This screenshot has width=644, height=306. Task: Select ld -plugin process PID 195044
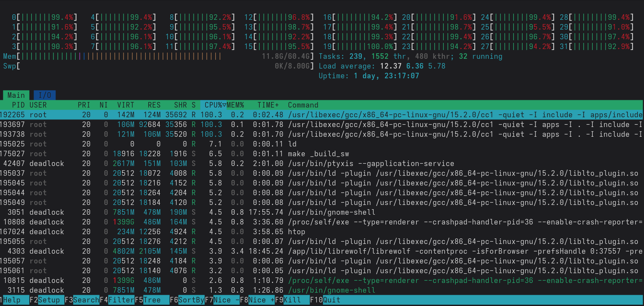pos(321,193)
